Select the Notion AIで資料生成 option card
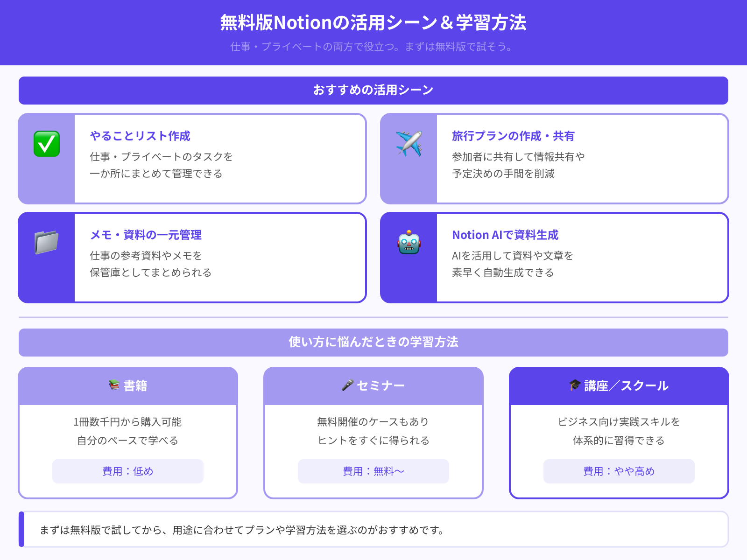 [555, 257]
